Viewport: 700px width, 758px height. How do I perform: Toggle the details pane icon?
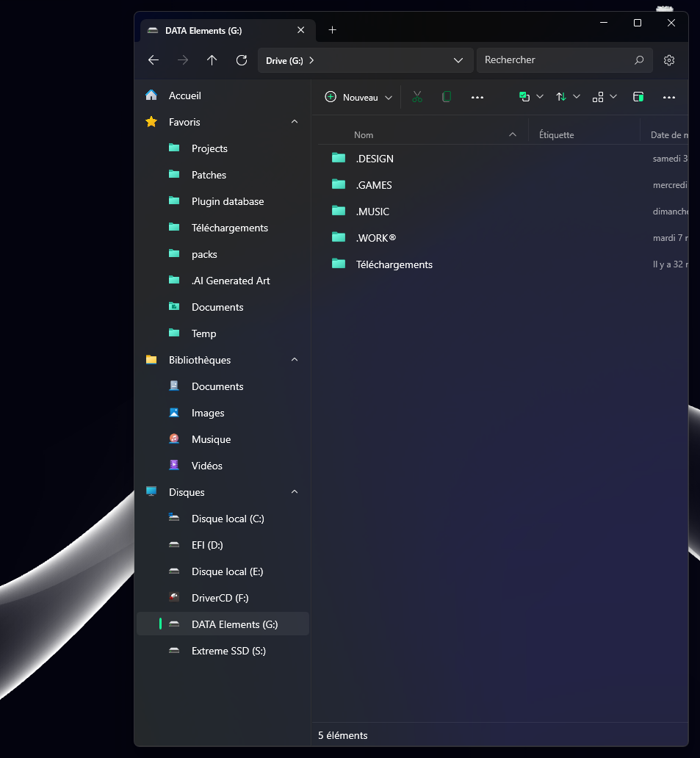[x=638, y=96]
